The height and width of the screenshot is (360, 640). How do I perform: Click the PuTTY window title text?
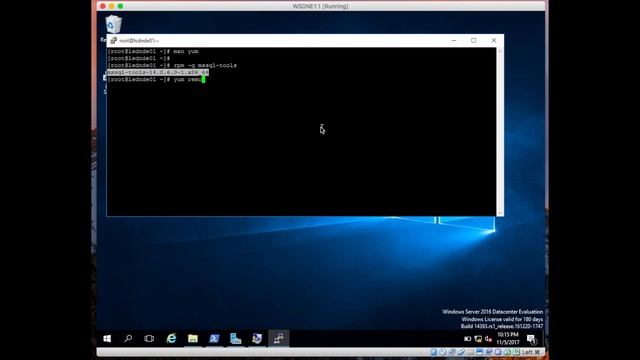pyautogui.click(x=139, y=40)
